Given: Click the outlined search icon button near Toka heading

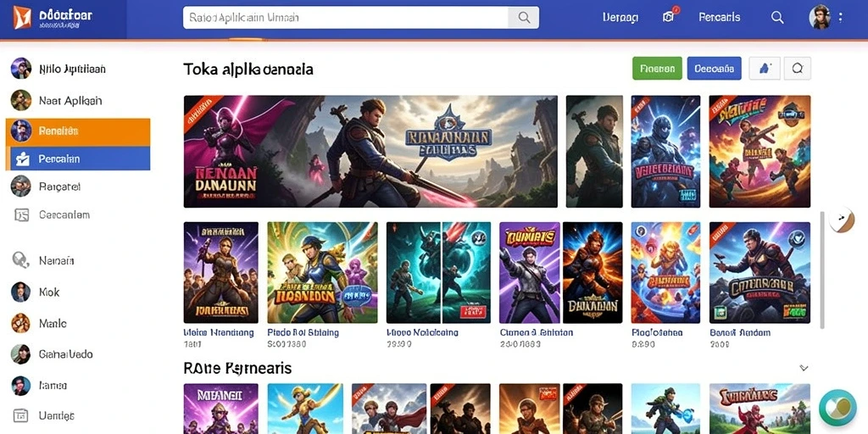Looking at the screenshot, I should [797, 68].
